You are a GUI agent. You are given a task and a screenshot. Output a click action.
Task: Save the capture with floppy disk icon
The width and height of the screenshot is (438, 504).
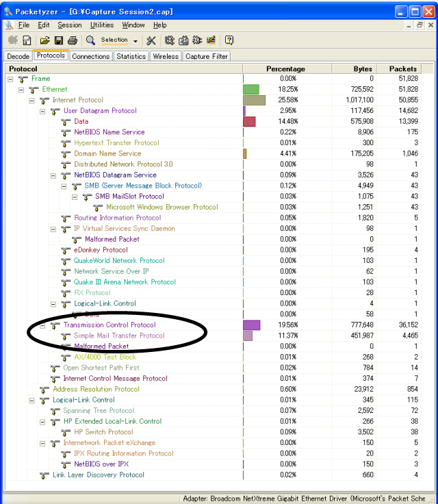(x=58, y=40)
